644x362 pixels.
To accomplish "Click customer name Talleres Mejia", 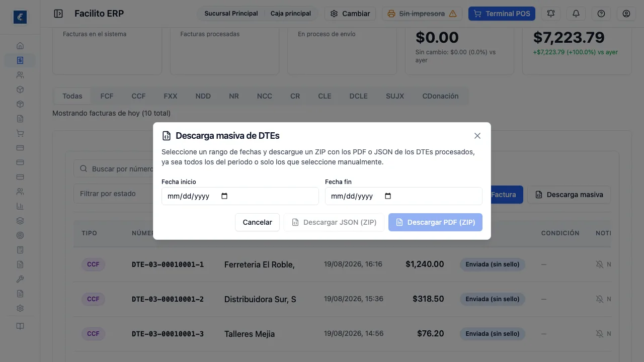I will coord(250,334).
